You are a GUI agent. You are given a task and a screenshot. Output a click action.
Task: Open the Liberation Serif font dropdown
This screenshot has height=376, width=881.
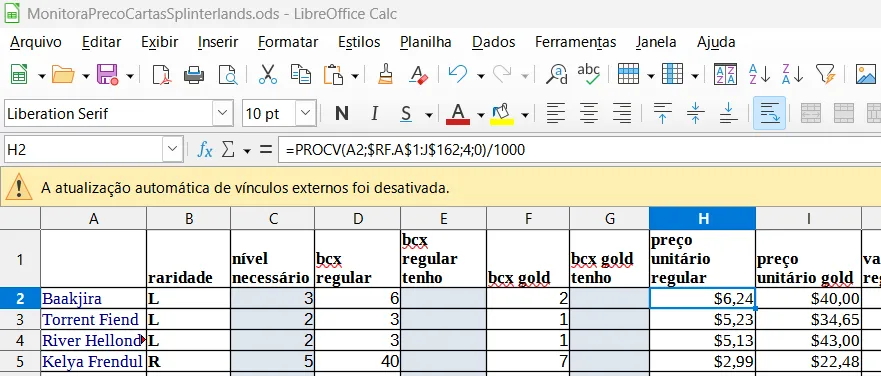pos(222,114)
